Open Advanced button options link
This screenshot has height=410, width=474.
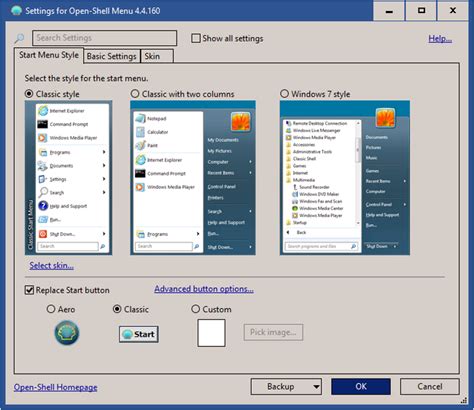204,289
